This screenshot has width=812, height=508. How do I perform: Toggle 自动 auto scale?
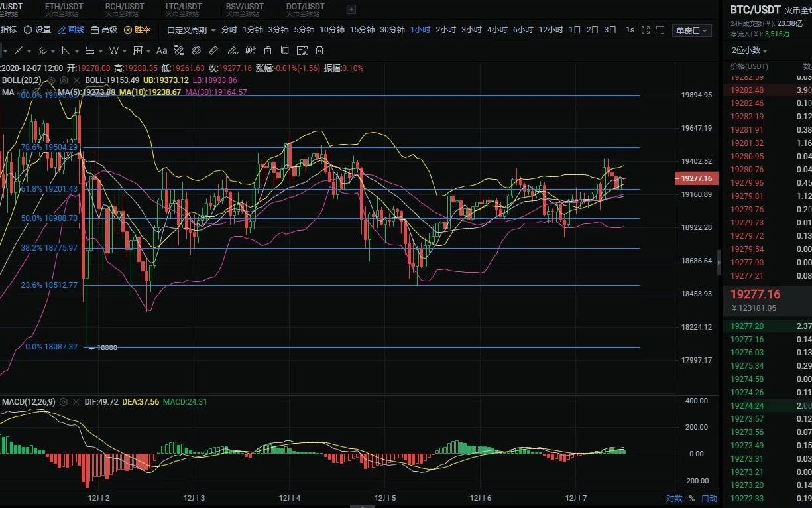709,498
